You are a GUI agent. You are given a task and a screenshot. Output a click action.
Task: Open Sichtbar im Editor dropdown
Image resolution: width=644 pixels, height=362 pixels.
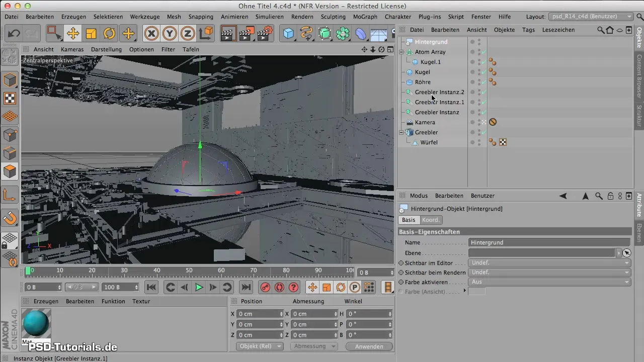click(549, 263)
